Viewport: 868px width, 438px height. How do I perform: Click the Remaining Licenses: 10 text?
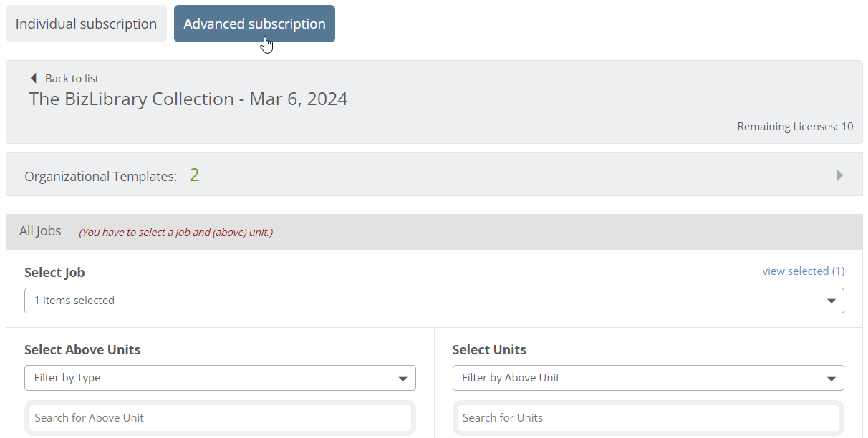coord(795,127)
